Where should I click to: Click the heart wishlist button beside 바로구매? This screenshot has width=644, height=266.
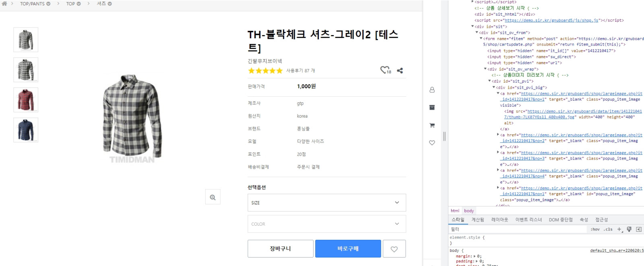[394, 249]
